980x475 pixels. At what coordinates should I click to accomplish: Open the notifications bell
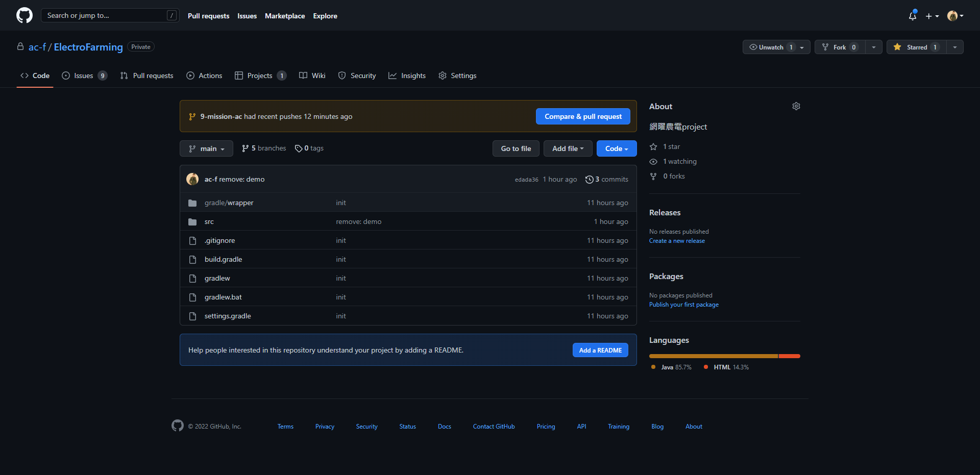[913, 16]
